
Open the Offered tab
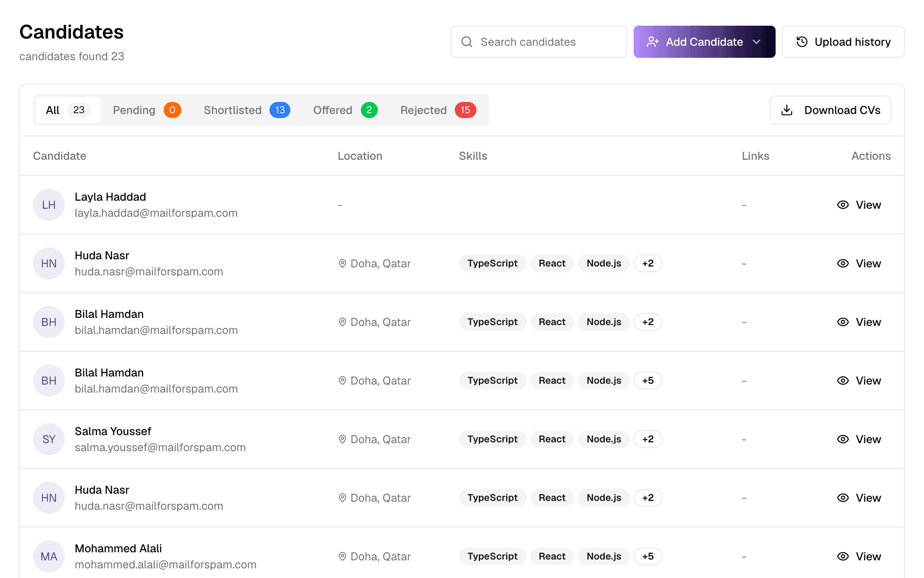[345, 110]
